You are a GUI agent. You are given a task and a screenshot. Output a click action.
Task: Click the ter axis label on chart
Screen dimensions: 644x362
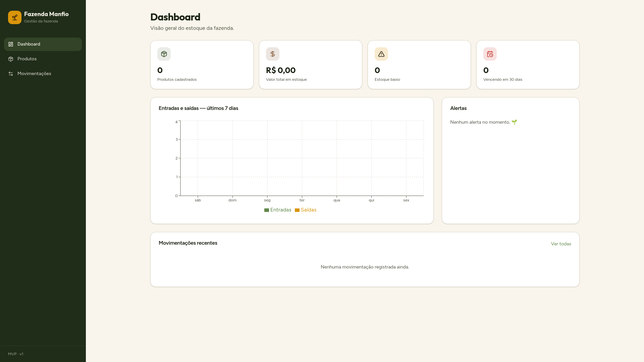(302, 200)
